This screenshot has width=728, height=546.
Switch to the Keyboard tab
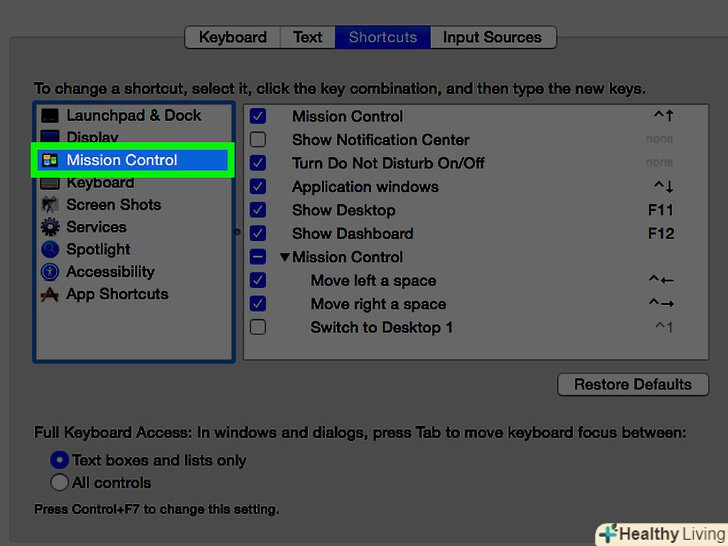tap(232, 37)
